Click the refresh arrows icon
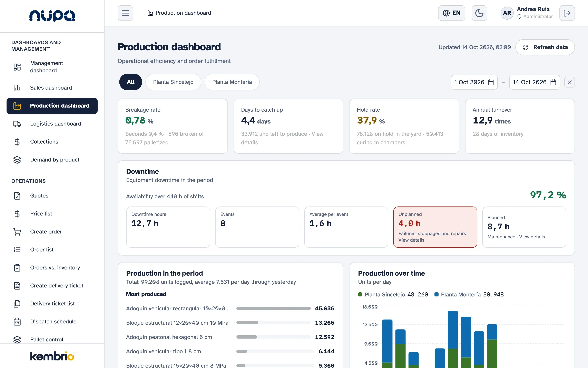The image size is (588, 368). coord(526,47)
